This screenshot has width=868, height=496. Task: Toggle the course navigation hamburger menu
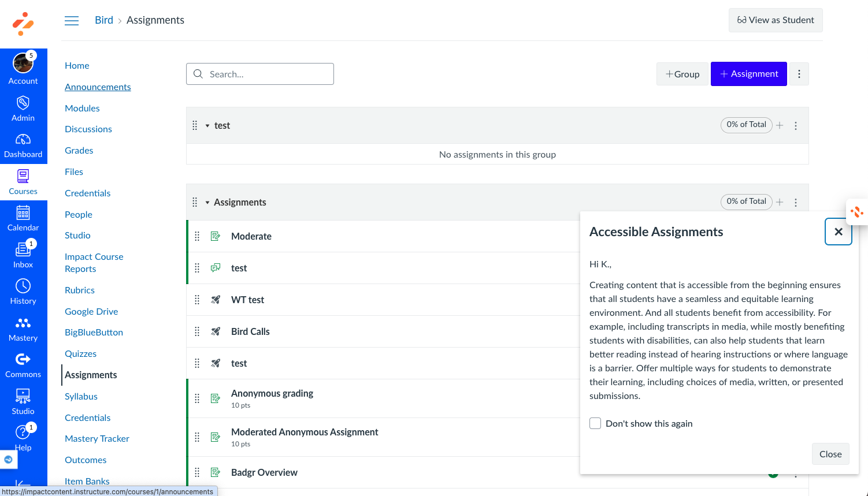click(72, 21)
